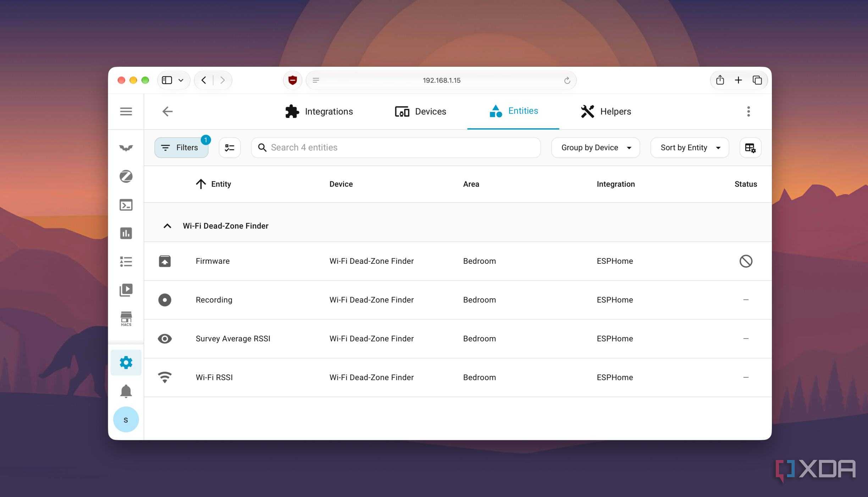The width and height of the screenshot is (868, 497).
Task: Click the Firmware entity update icon
Action: coord(165,261)
